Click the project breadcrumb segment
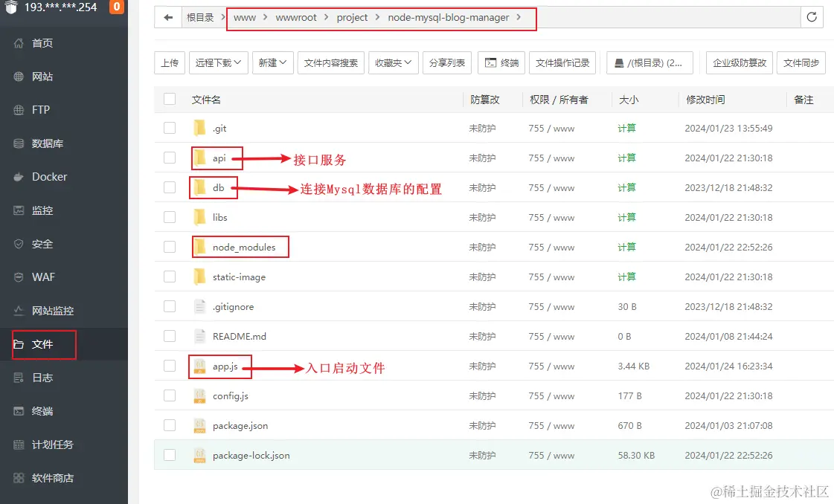 352,18
